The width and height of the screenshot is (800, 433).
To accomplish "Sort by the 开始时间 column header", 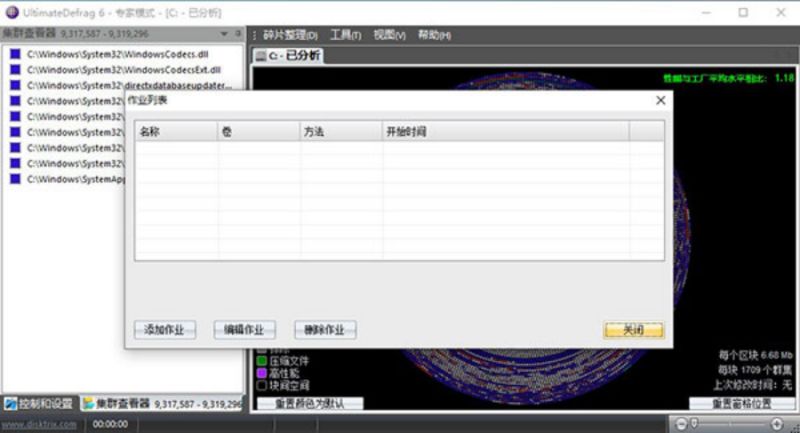I will pyautogui.click(x=506, y=132).
